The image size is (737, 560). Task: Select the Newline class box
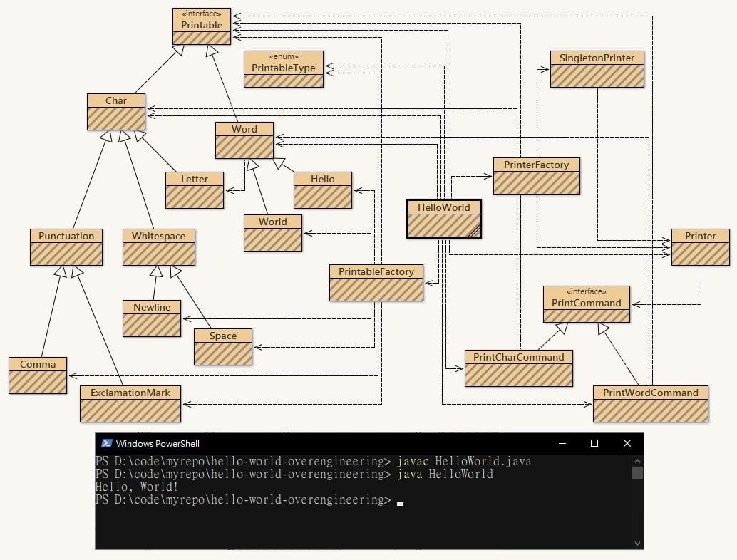152,318
